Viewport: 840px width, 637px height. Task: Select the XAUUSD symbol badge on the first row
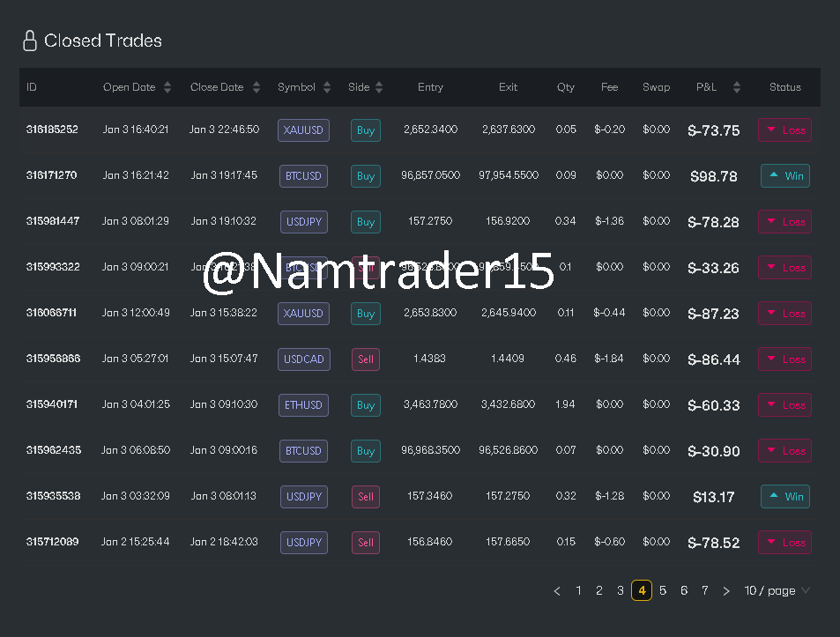click(x=303, y=130)
